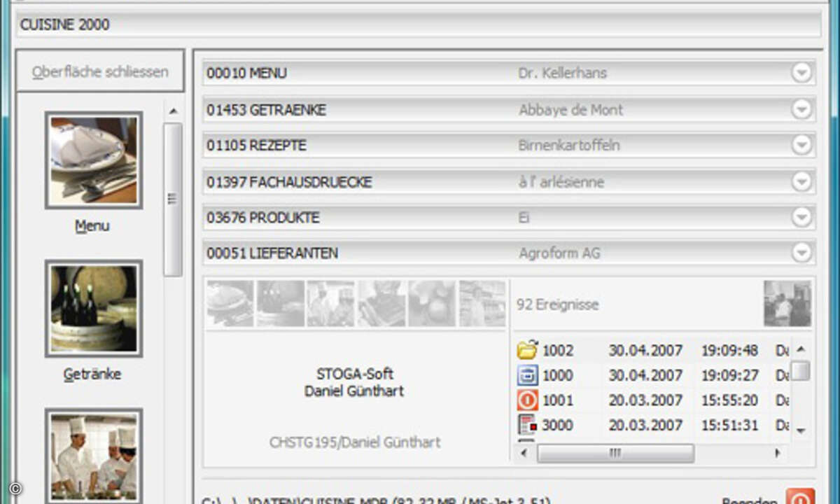Click Oberfläche schliessen button
Screen dimensions: 840x504
pos(100,71)
